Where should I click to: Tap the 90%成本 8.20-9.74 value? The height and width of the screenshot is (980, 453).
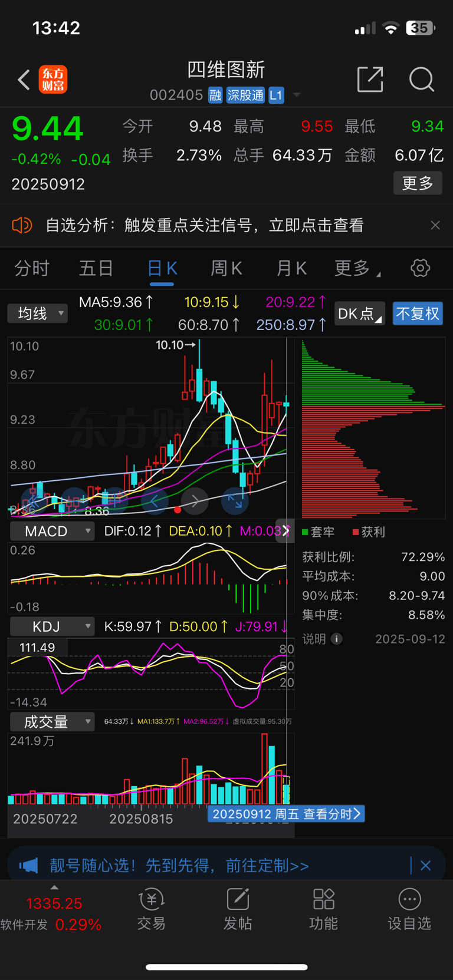417,596
